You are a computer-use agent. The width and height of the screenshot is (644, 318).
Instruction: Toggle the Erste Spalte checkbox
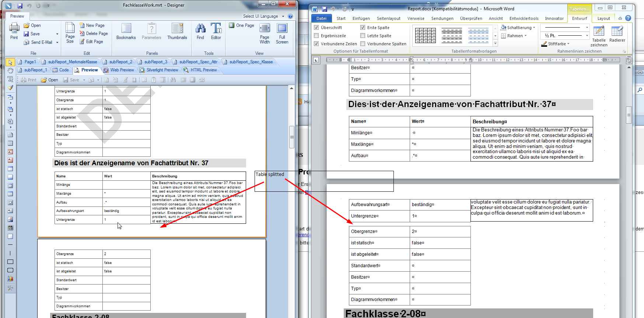363,28
